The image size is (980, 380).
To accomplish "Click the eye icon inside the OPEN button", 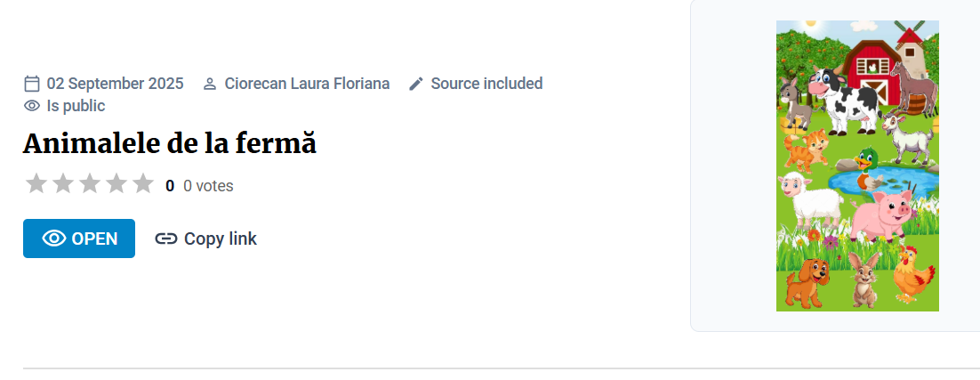I will 54,239.
